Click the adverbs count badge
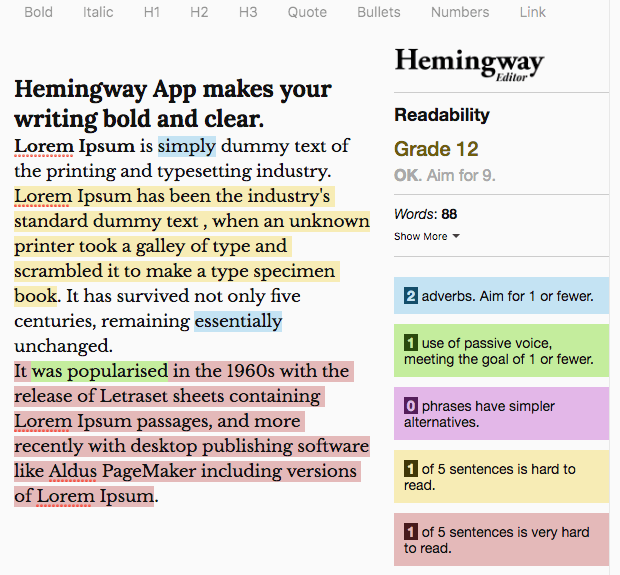Screen dimensions: 620x575 pyautogui.click(x=410, y=296)
